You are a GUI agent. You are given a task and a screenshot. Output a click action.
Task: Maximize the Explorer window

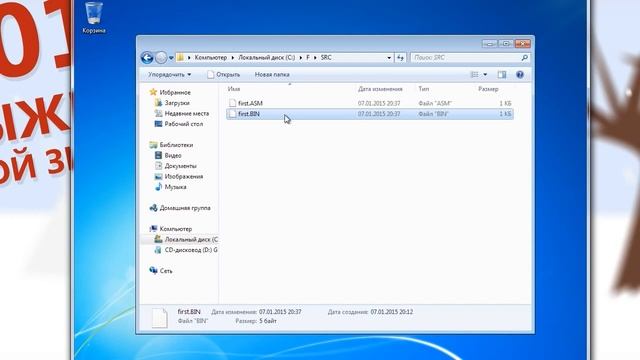click(x=506, y=43)
